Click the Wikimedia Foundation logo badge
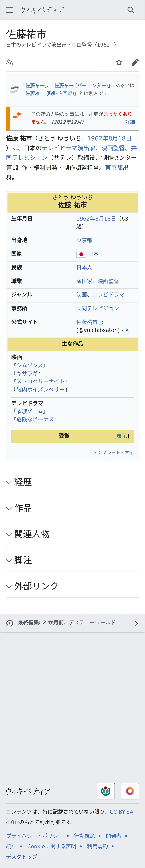 pyautogui.click(x=106, y=791)
